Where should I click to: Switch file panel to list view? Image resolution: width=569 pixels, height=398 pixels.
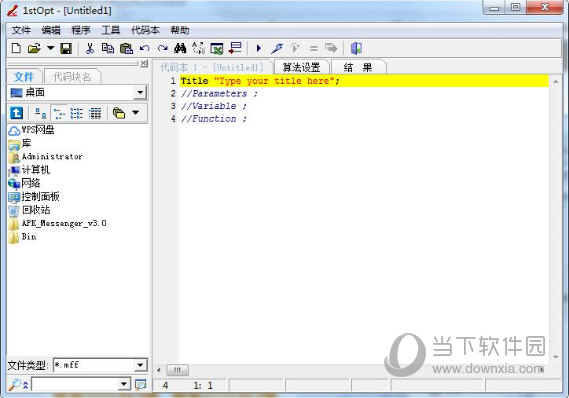(77, 113)
